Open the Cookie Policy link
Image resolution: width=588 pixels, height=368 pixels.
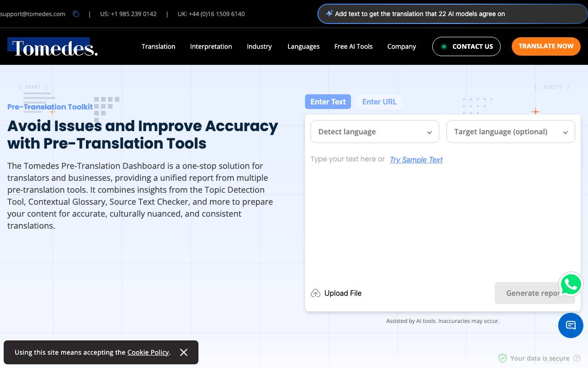(x=148, y=352)
